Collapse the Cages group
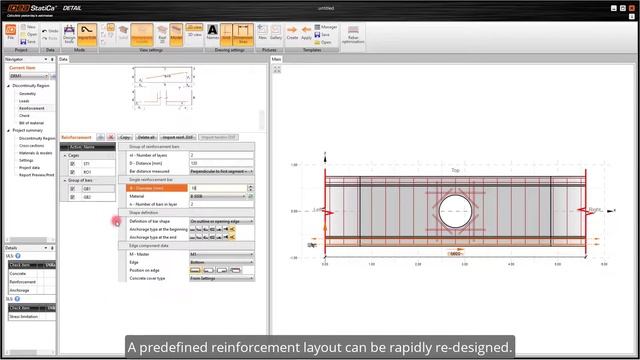640x360 pixels. [65, 156]
